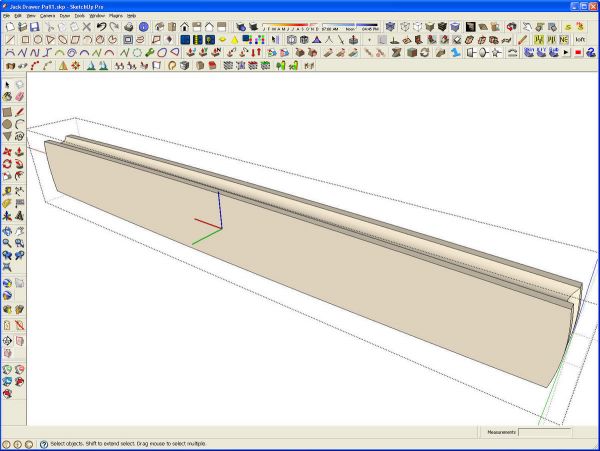The width and height of the screenshot is (600, 451).
Task: Toggle display shadows on/off
Action: tap(253, 27)
